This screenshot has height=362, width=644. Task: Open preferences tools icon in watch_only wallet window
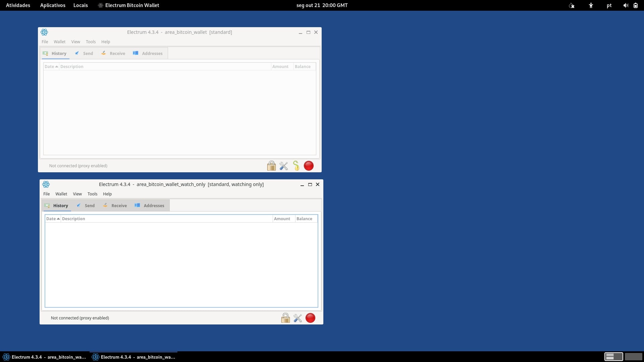pyautogui.click(x=298, y=318)
